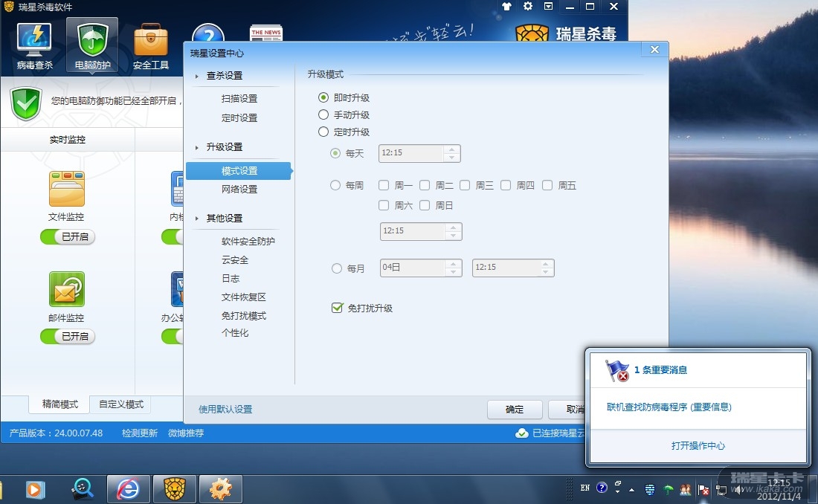Open THE NEWS newspaper icon
The width and height of the screenshot is (818, 504).
point(266,33)
